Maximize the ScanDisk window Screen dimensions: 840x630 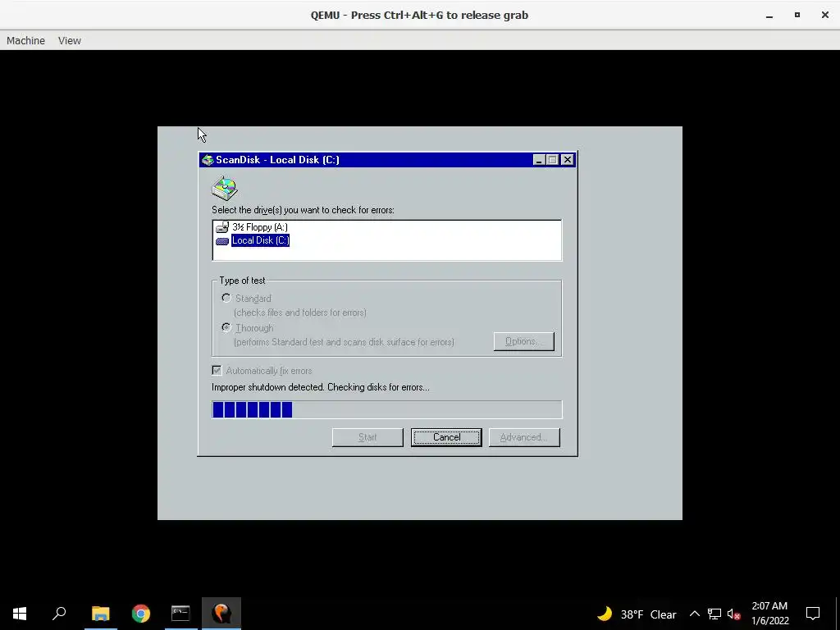553,160
